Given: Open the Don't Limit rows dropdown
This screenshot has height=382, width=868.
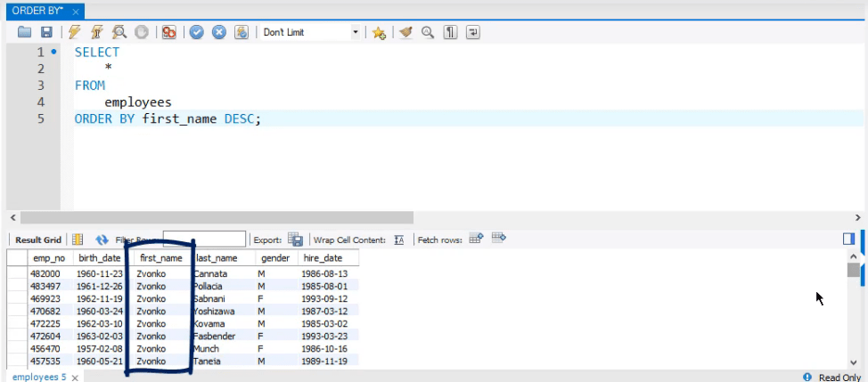Looking at the screenshot, I should (310, 32).
